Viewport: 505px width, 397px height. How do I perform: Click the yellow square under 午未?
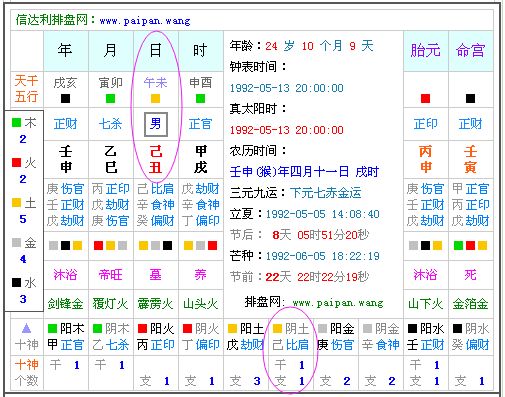coord(155,98)
